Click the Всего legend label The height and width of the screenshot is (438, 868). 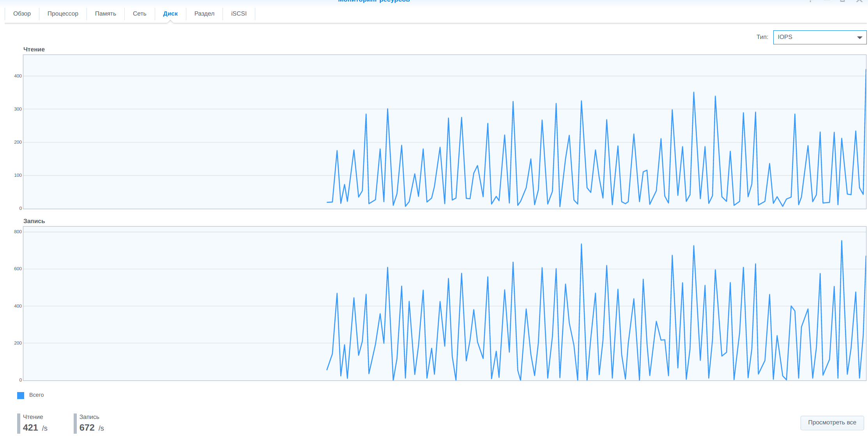(x=37, y=395)
